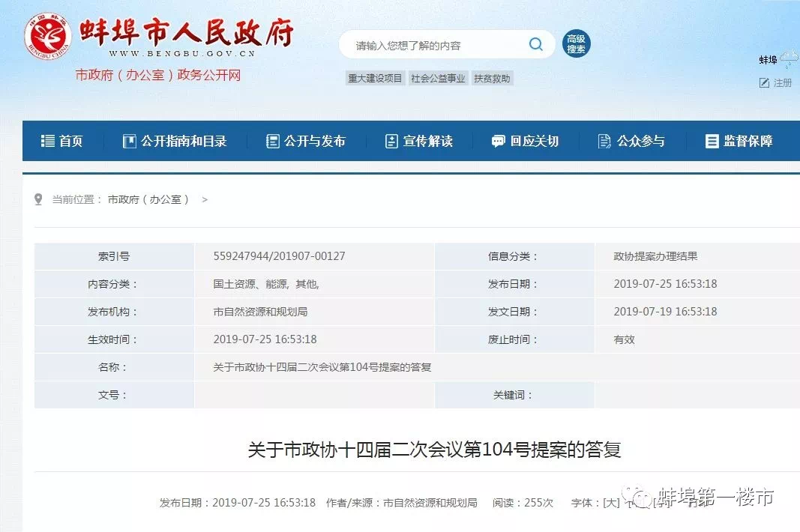This screenshot has height=532, width=800.
Task: Open 回应关切 menu item
Action: coord(534,141)
